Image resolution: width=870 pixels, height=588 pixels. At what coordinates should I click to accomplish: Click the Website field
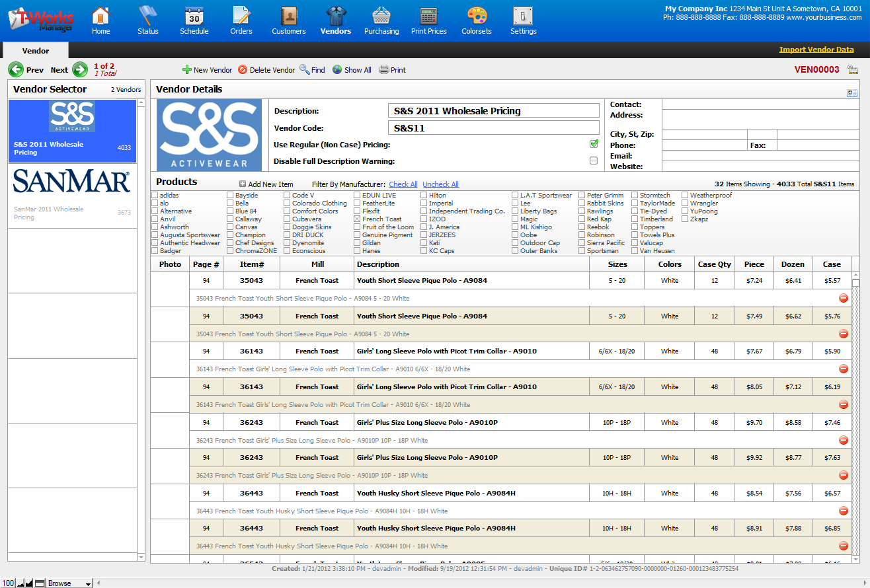pos(760,166)
